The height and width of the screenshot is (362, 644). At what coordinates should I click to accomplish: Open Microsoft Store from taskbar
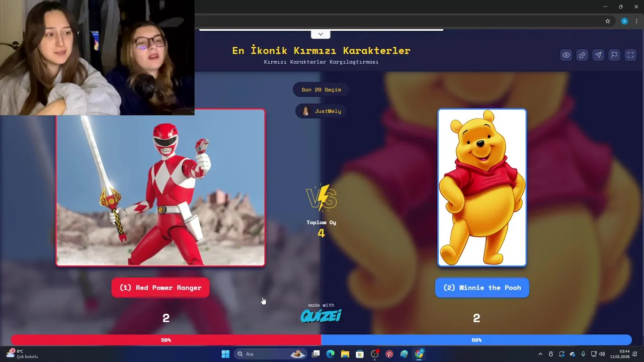tap(360, 354)
